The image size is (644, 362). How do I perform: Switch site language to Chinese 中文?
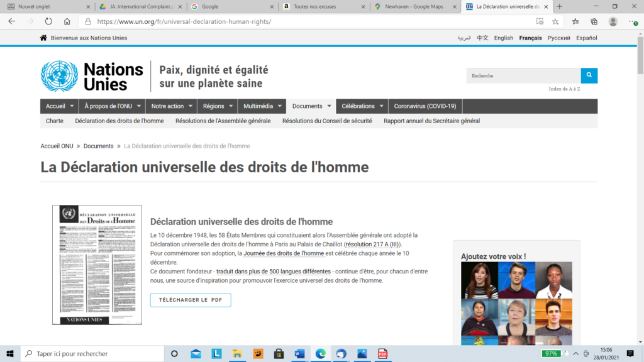[x=482, y=38]
